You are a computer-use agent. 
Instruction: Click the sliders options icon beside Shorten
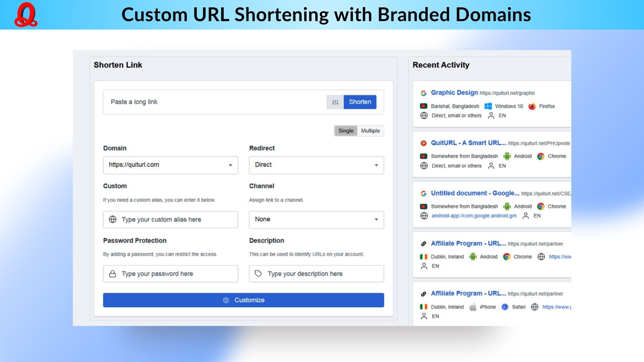click(335, 102)
